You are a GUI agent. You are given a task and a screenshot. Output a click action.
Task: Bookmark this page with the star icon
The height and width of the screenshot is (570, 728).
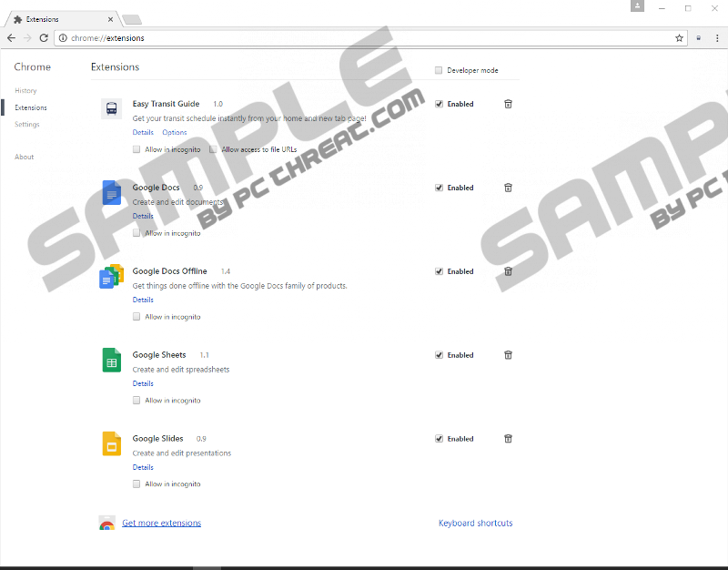click(x=679, y=38)
